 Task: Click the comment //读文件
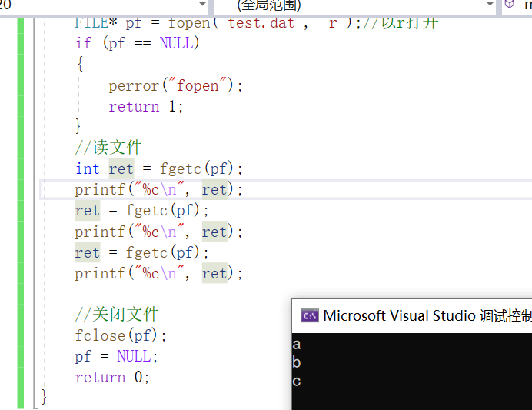point(108,148)
